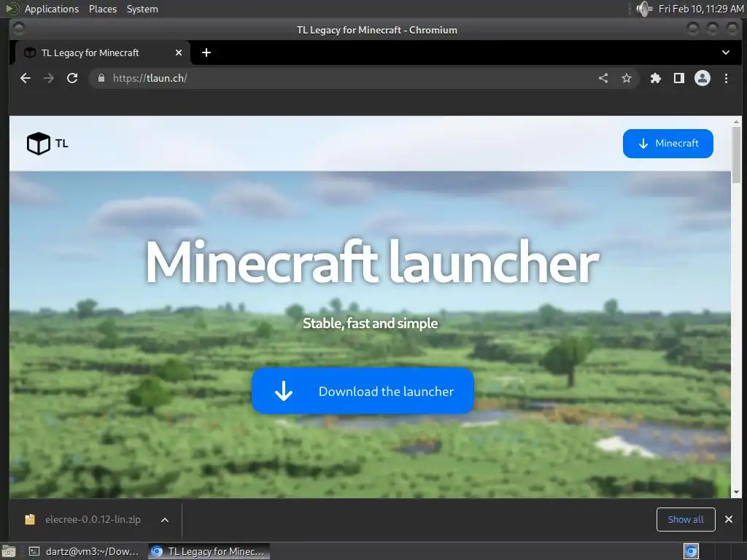Close the TL Legacy for Minecraft tab
Image resolution: width=747 pixels, height=560 pixels.
pos(179,52)
